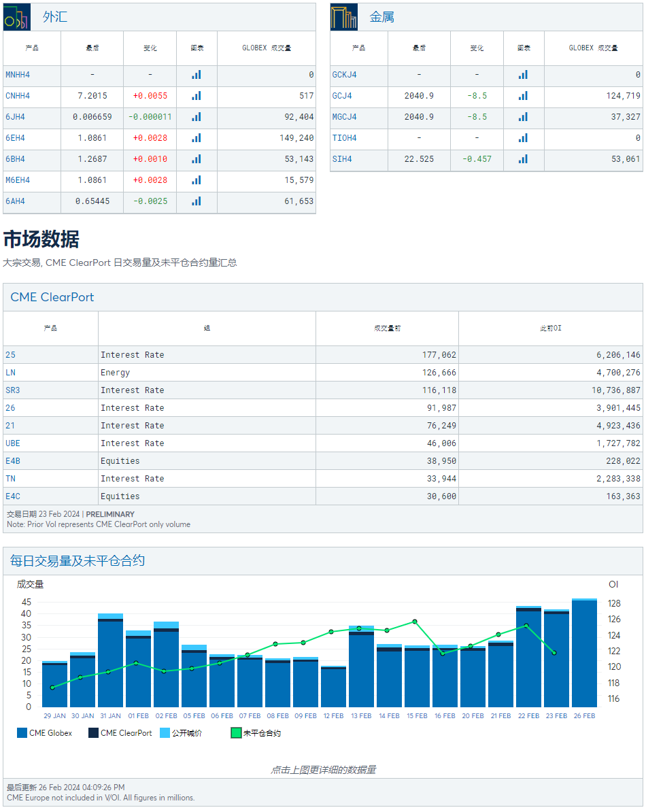The height and width of the screenshot is (812, 646).
Task: Click the 26 FEB volume bar
Action: [584, 653]
